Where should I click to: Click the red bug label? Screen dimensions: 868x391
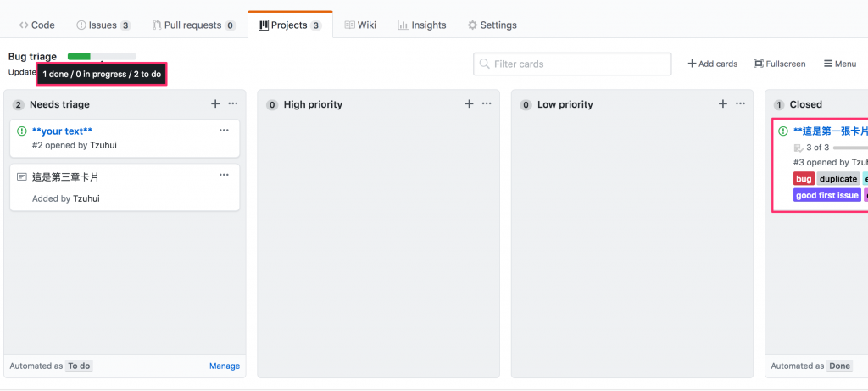[804, 179]
